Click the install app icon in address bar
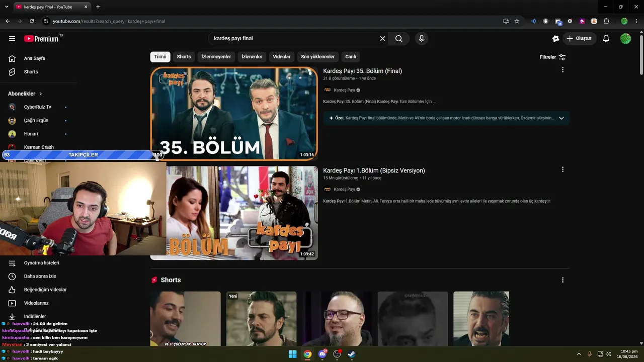Image resolution: width=644 pixels, height=362 pixels. tap(506, 21)
